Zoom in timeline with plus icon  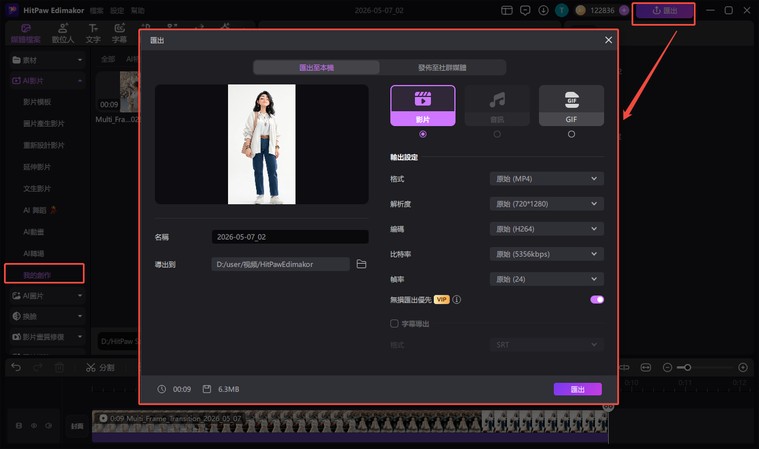pyautogui.click(x=743, y=368)
